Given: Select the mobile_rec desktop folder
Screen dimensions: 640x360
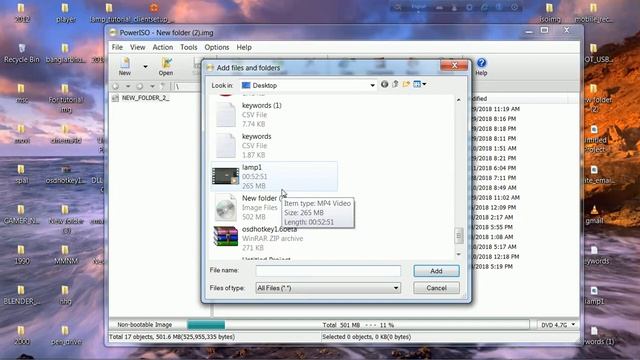Looking at the screenshot, I should pyautogui.click(x=593, y=13).
